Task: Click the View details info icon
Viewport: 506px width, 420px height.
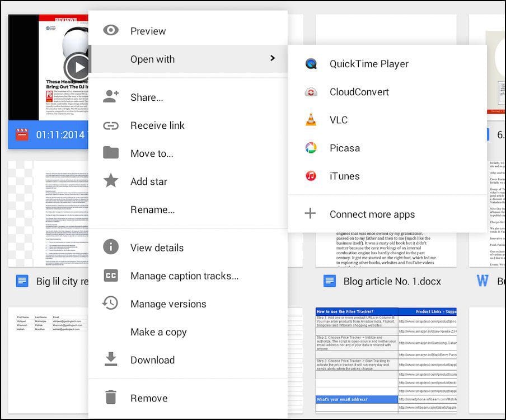Action: [111, 247]
